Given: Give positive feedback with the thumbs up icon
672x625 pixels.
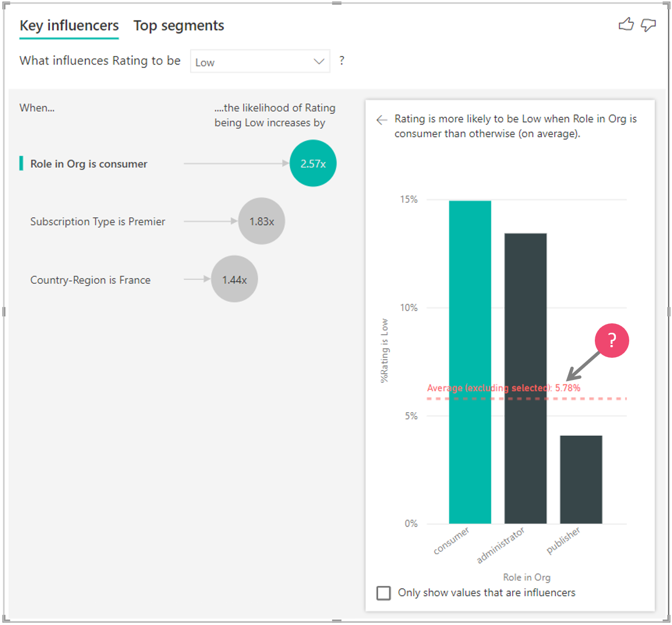Looking at the screenshot, I should tap(626, 24).
